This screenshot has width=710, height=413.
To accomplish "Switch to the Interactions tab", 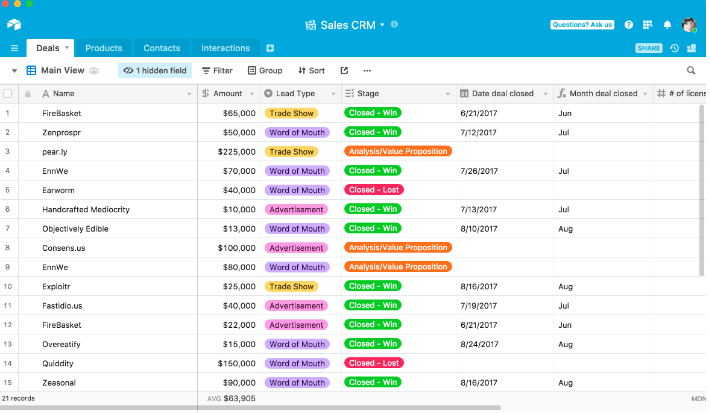I will pos(225,48).
